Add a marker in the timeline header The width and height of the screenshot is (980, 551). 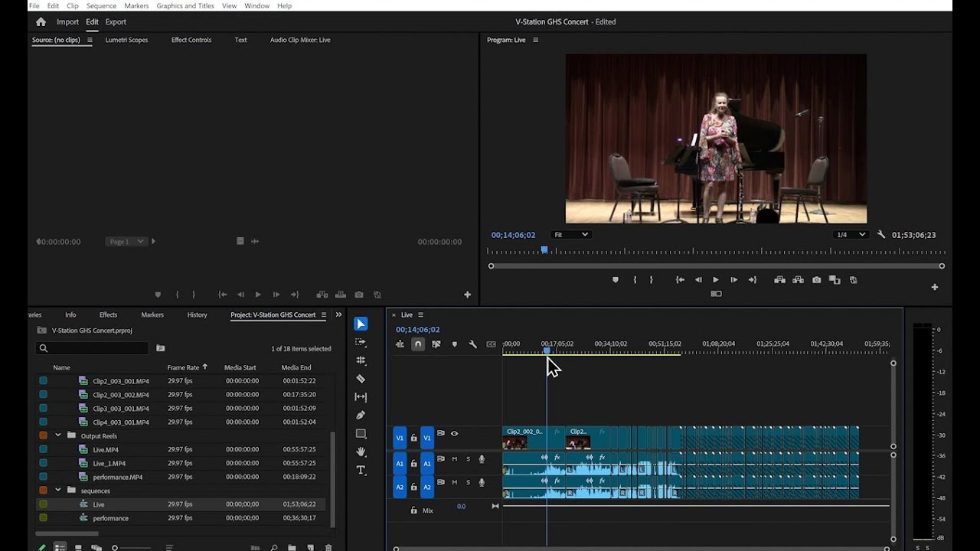[455, 344]
